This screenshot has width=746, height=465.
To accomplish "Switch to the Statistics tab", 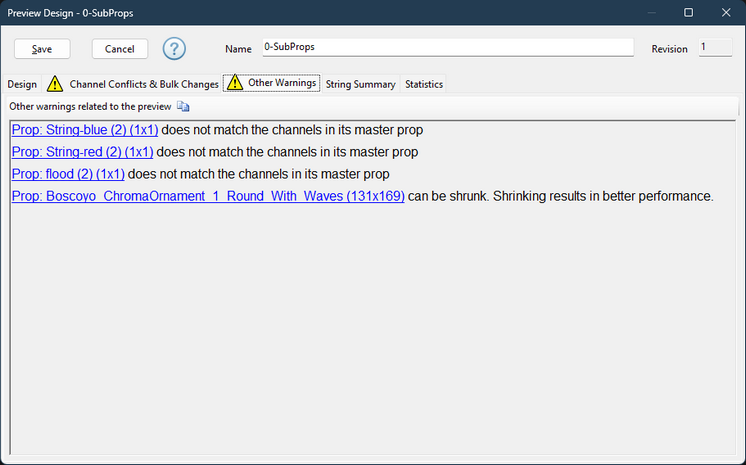I will 424,84.
